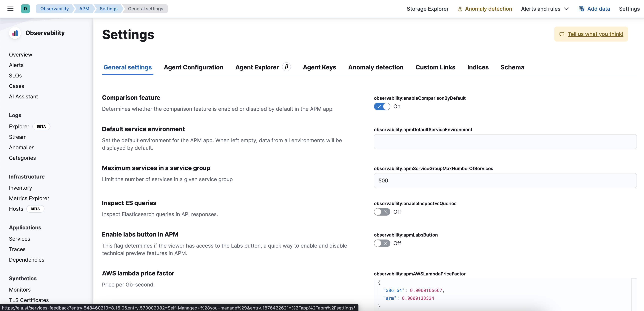Click the BETA badge beside Hosts
The height and width of the screenshot is (311, 644).
35,209
